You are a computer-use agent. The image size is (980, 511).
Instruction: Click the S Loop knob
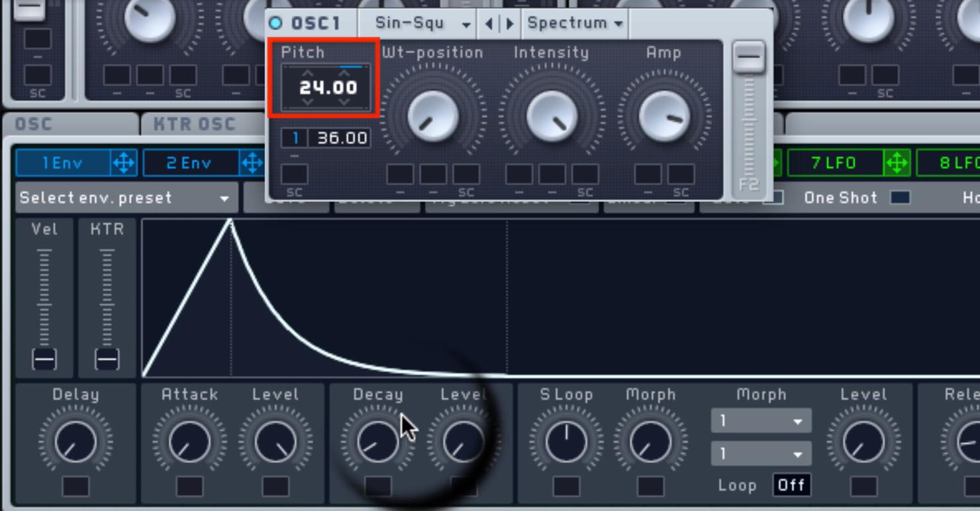(566, 442)
